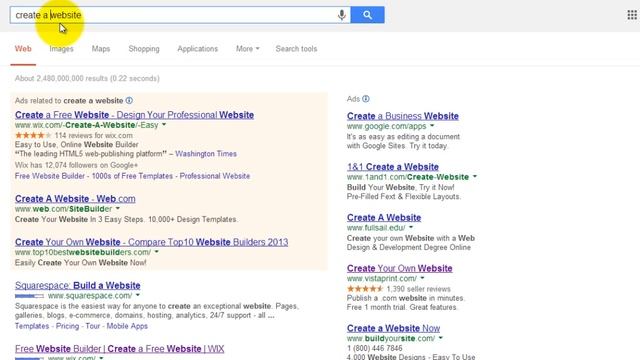Viewport: 640px width, 360px height.
Task: Open 'Create a Free Website - Design Your Professional Website'
Action: [134, 115]
